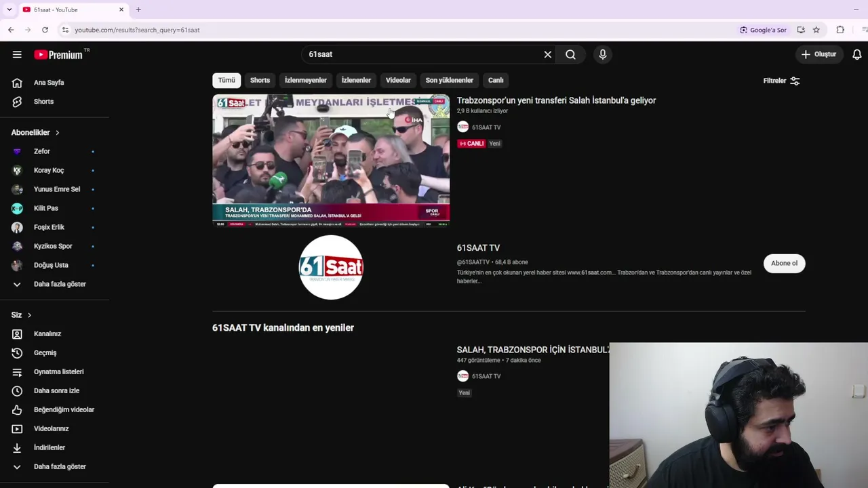This screenshot has width=868, height=488.
Task: Select the Shorts filter chip
Action: (x=260, y=80)
